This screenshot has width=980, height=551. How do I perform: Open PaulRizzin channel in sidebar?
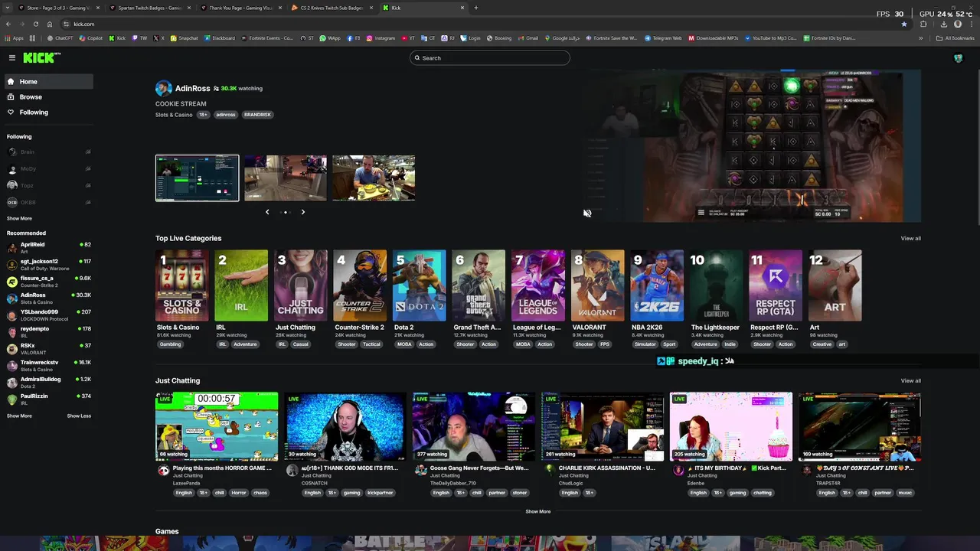(49, 399)
